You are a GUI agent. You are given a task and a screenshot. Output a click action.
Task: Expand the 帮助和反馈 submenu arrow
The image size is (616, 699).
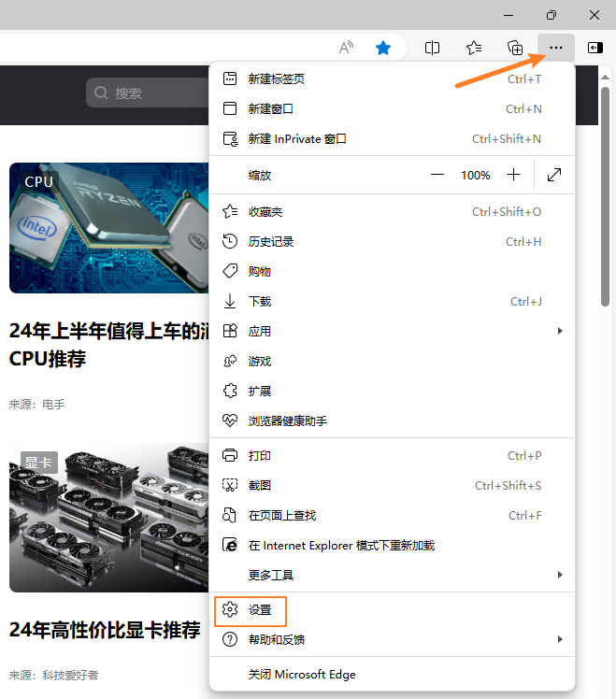click(x=560, y=639)
